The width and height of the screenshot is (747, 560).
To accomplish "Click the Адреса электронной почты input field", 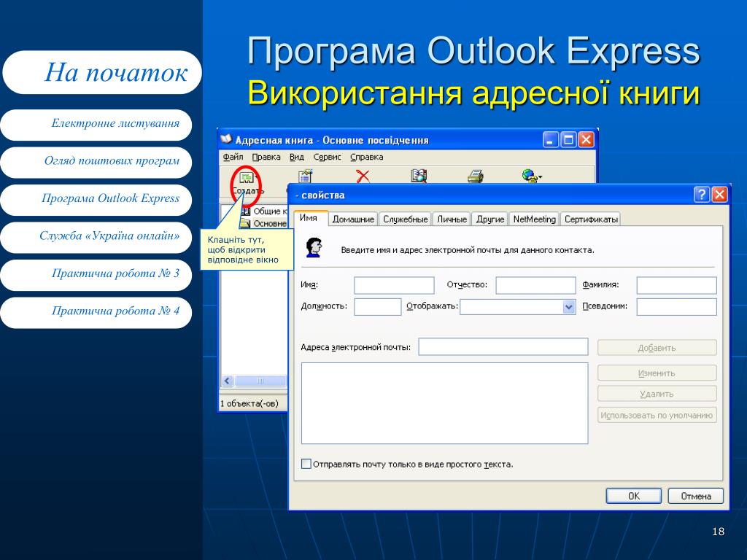I will (503, 346).
